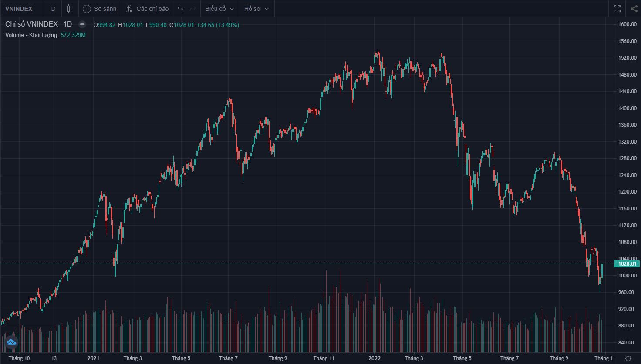Redo the last chart action
Image resolution: width=641 pixels, height=364 pixels.
pyautogui.click(x=192, y=9)
